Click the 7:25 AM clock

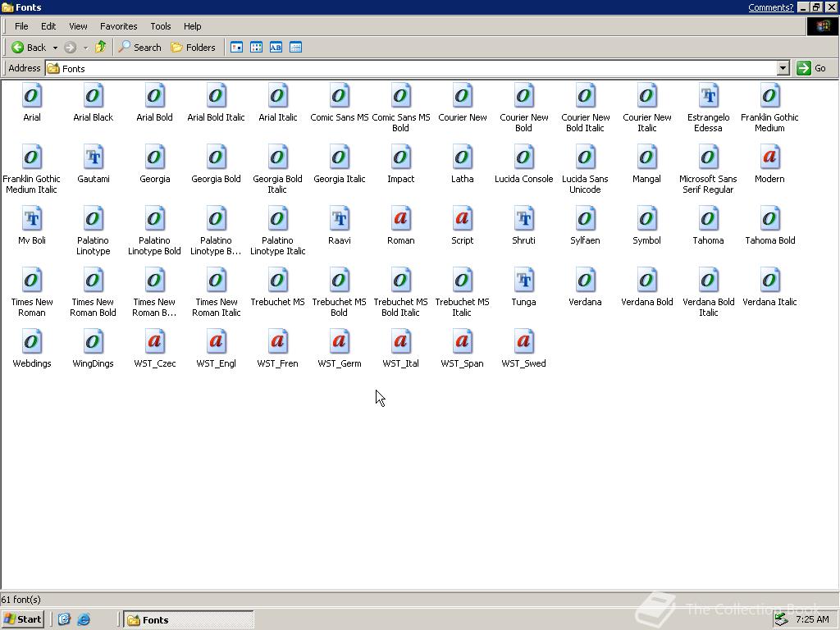(812, 619)
